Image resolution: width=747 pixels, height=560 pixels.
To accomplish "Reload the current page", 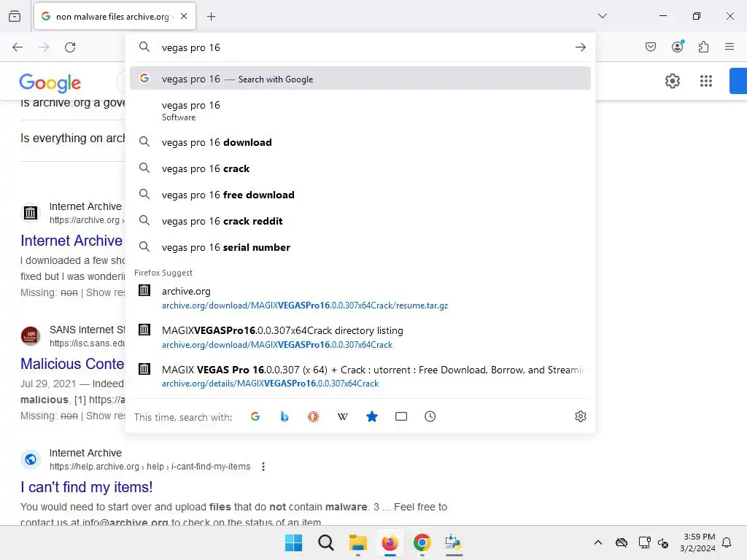I will [x=70, y=47].
